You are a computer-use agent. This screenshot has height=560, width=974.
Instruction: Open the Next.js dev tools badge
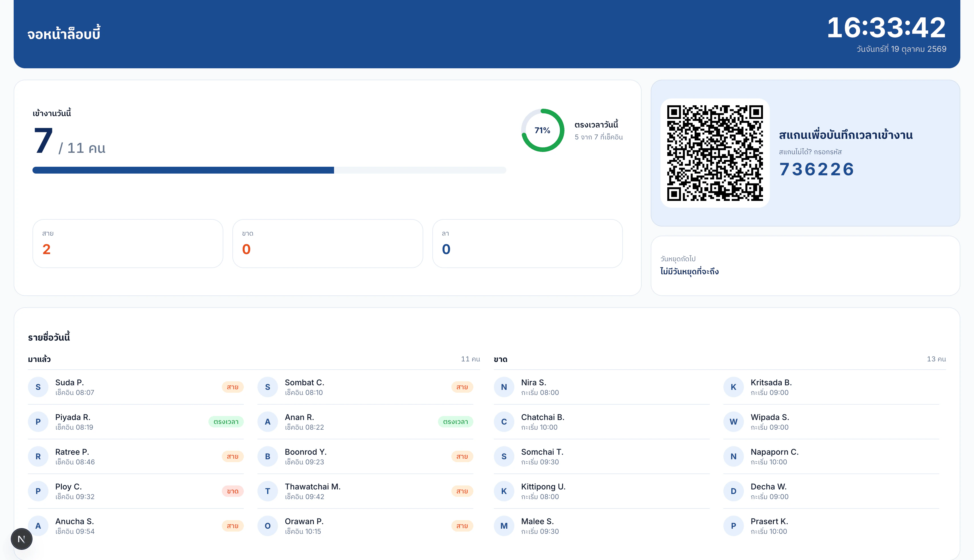coord(22,539)
